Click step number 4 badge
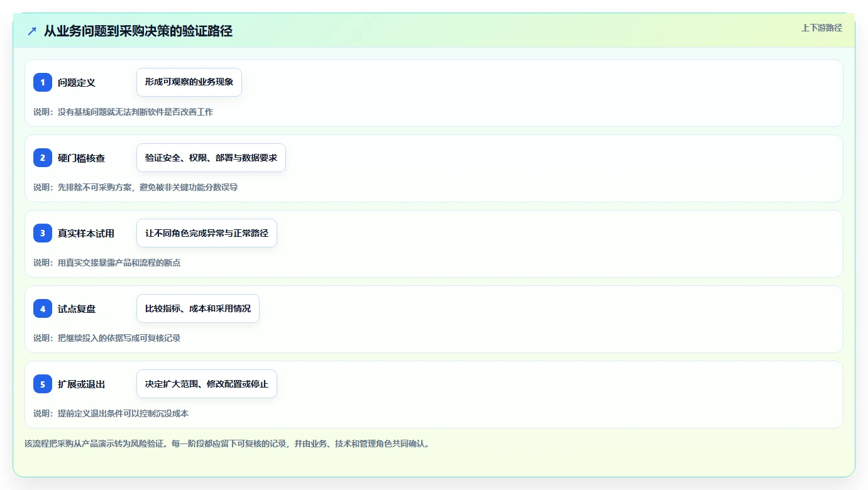 (x=43, y=308)
